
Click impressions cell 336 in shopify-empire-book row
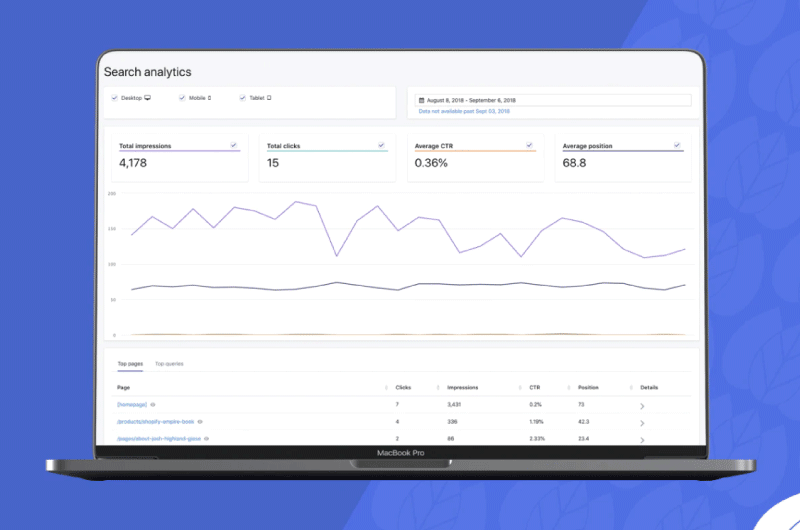[x=452, y=422]
